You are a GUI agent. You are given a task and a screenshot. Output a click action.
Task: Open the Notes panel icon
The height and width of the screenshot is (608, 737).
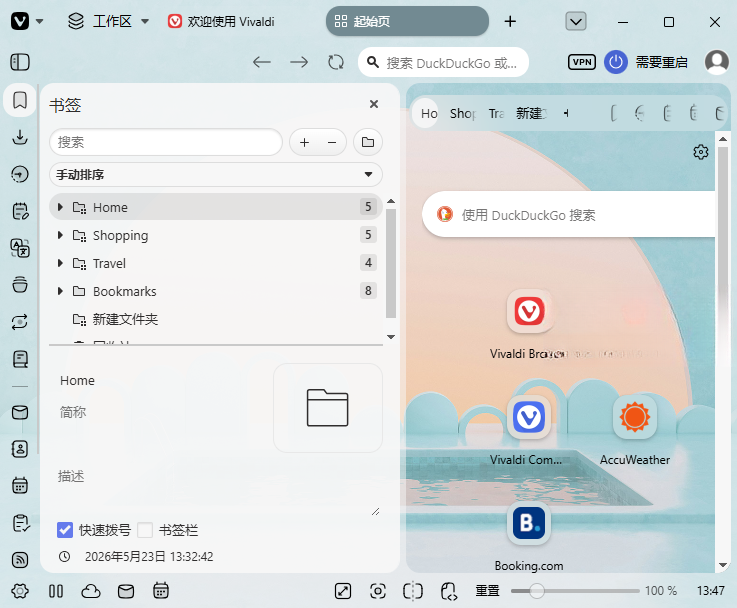click(20, 211)
